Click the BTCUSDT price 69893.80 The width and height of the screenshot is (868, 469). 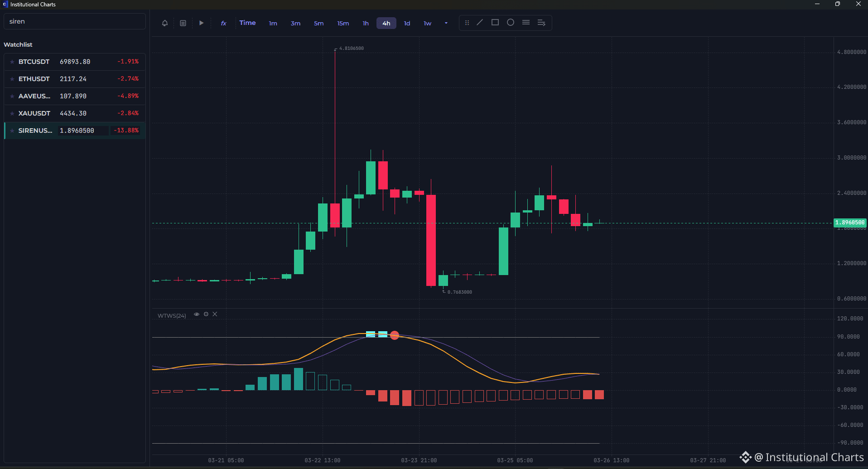tap(75, 62)
